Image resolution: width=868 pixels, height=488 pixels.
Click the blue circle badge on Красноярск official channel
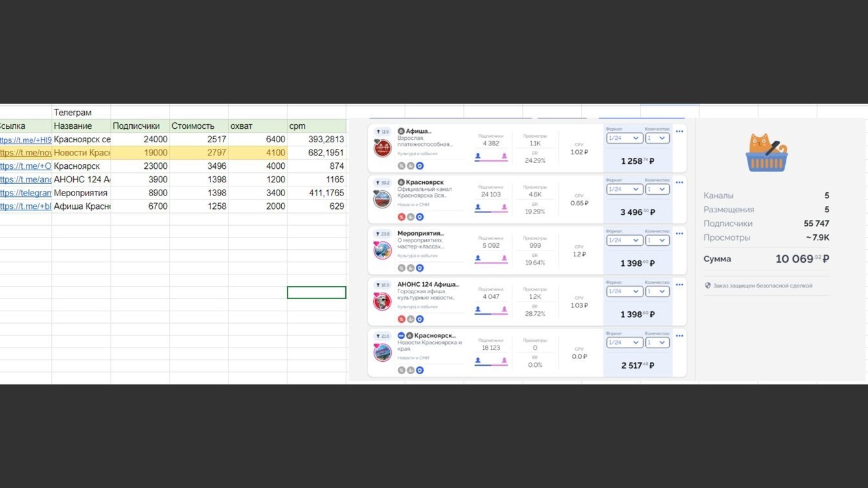point(420,217)
